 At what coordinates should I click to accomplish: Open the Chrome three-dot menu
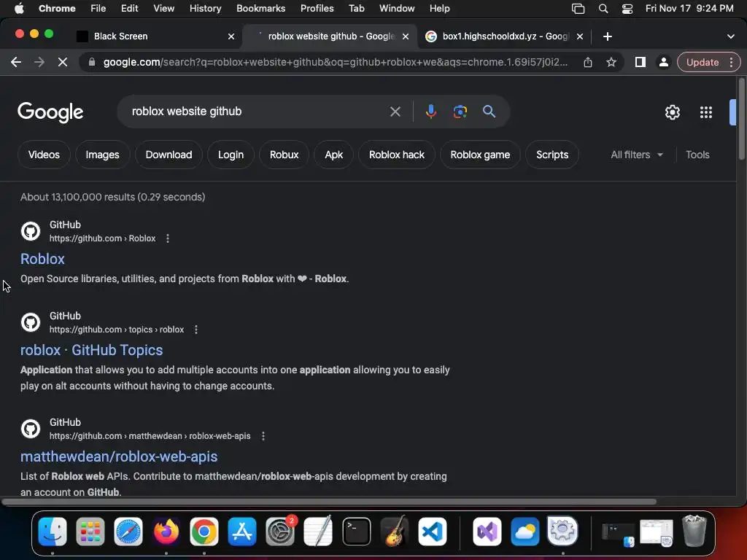731,63
